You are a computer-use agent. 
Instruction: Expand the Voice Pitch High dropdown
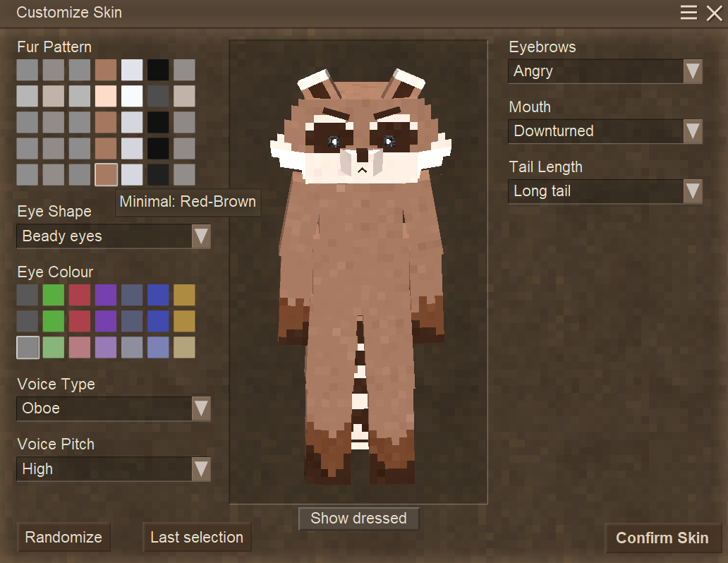coord(114,469)
